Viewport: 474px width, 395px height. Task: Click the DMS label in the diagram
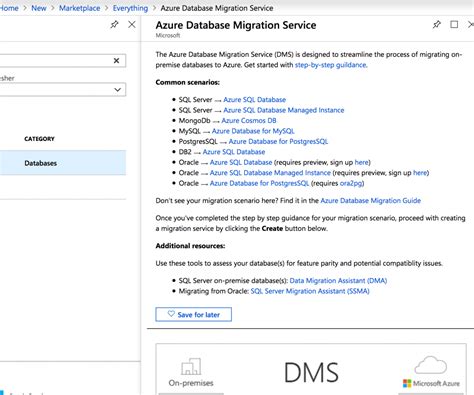tap(311, 372)
